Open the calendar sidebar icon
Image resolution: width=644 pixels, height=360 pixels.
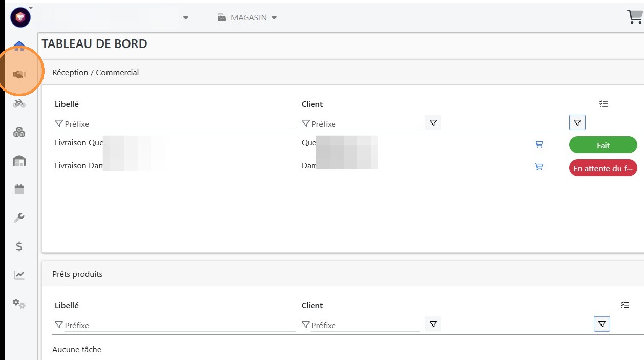(x=19, y=189)
